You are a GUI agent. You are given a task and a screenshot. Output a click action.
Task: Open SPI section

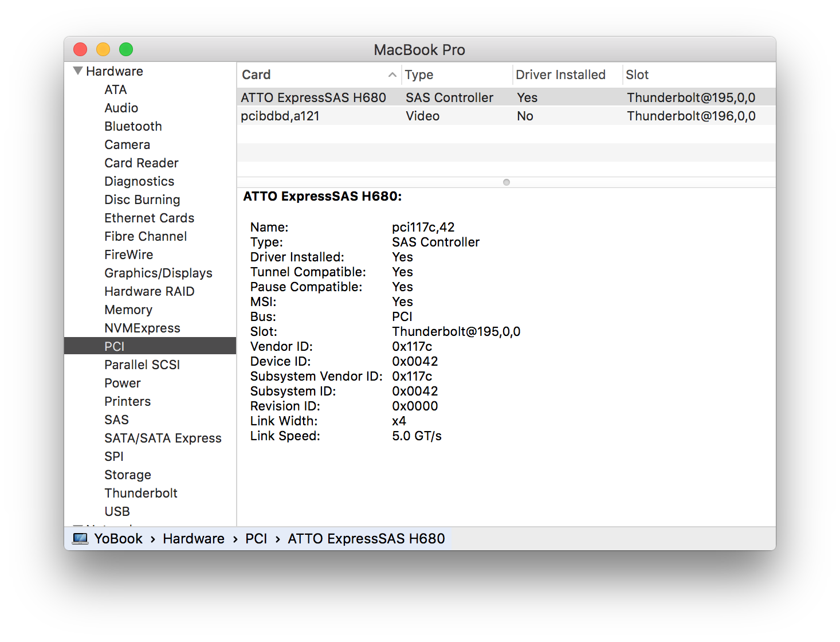[114, 456]
